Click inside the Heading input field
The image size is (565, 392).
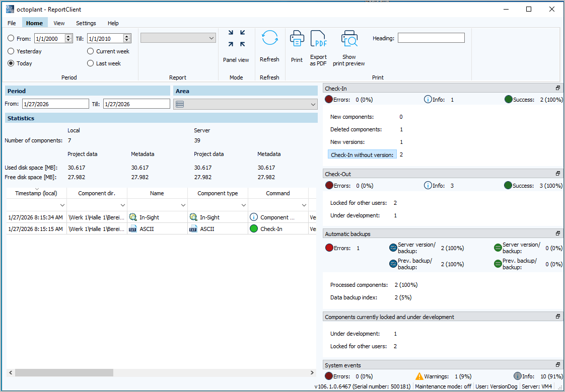pos(431,38)
